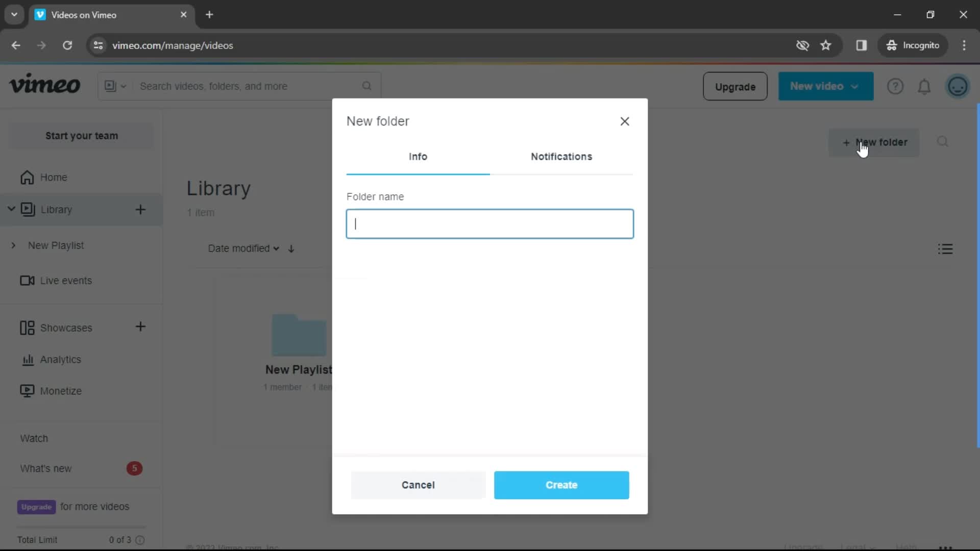This screenshot has width=980, height=551.
Task: Click the Analytics bar chart icon
Action: tap(28, 360)
